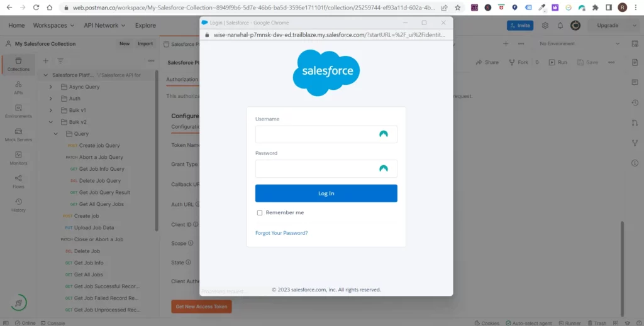The image size is (644, 326).
Task: Collapse the Bulk v2 folder
Action: [x=50, y=122]
